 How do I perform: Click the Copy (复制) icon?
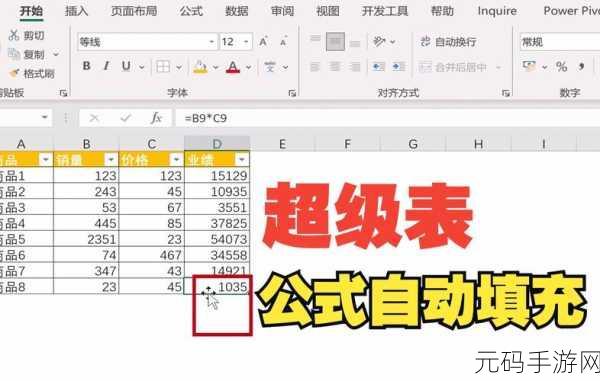tap(14, 54)
